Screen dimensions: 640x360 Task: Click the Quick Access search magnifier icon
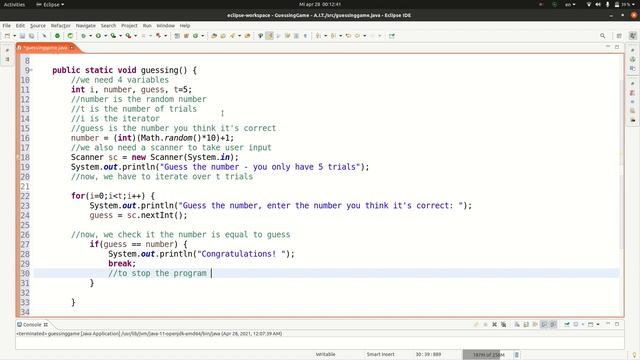pyautogui.click(x=602, y=36)
